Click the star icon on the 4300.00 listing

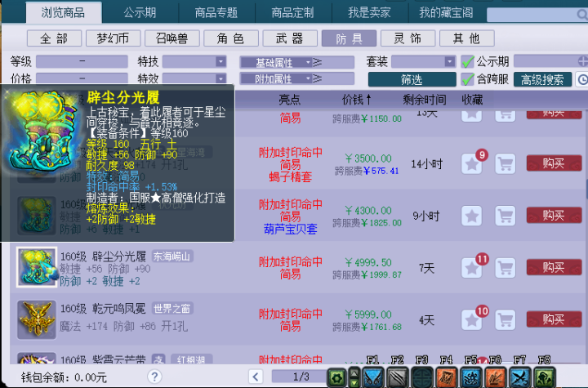point(471,216)
